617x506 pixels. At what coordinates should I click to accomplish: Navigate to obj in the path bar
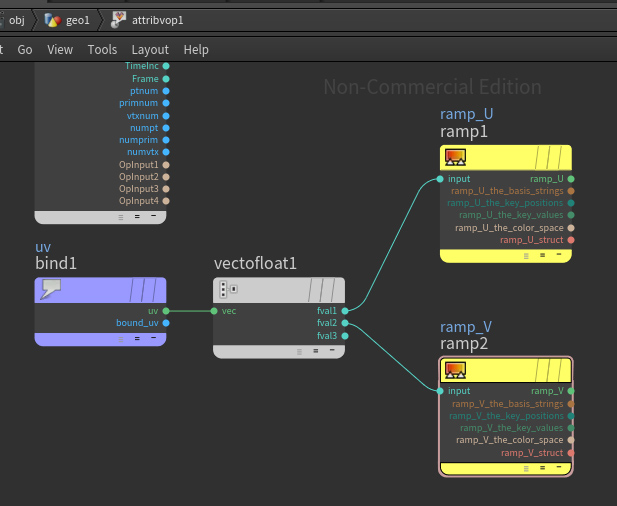[x=17, y=20]
